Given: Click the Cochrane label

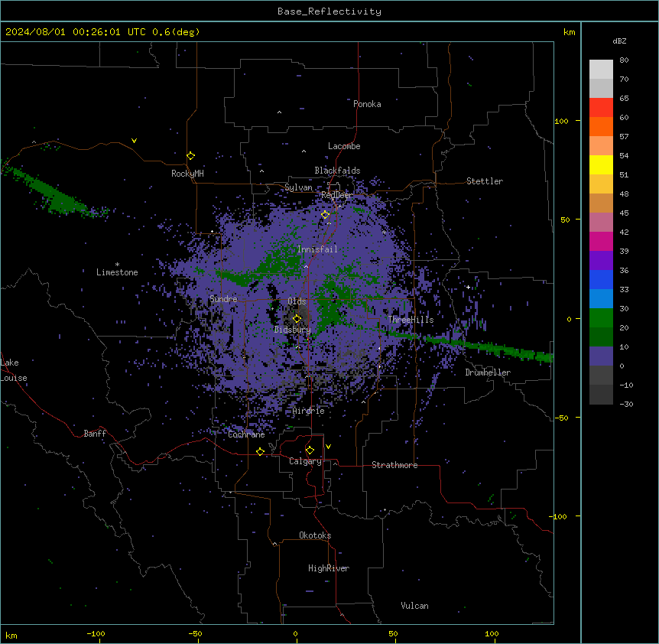Looking at the screenshot, I should point(246,434).
